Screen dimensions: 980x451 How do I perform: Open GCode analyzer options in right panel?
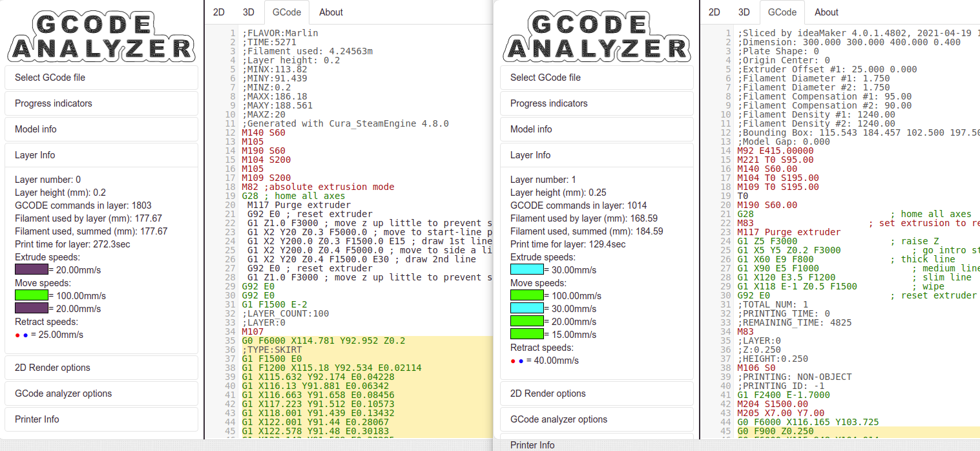coord(597,419)
